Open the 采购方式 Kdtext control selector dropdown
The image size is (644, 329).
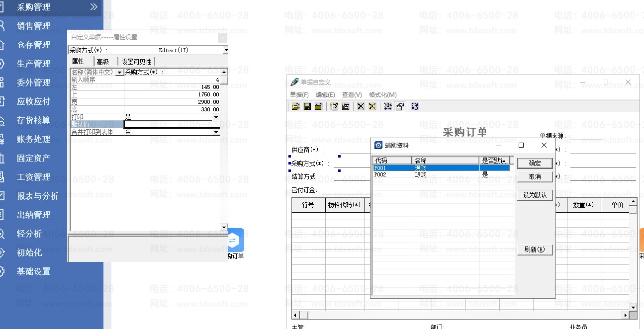click(x=225, y=50)
